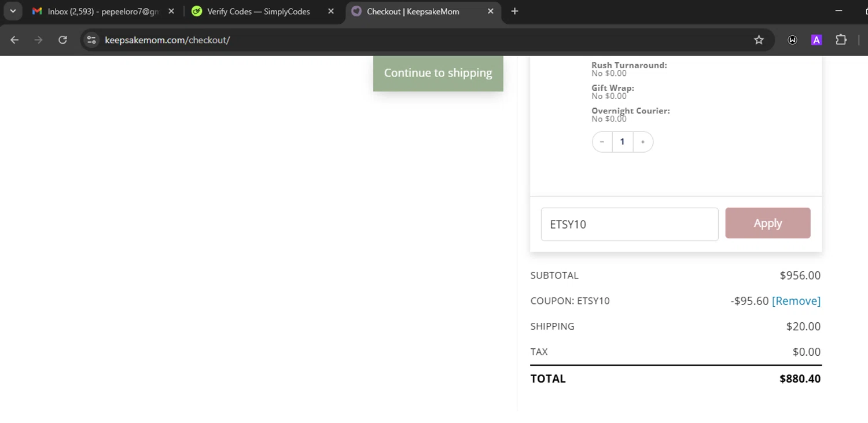Click the Overnight Courier label
The height and width of the screenshot is (423, 868).
point(631,111)
